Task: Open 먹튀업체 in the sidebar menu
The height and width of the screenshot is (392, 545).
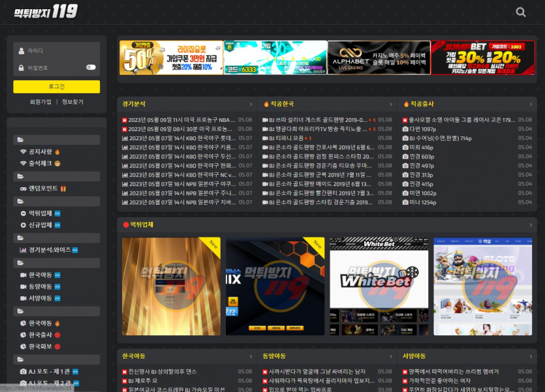Action: [x=40, y=213]
